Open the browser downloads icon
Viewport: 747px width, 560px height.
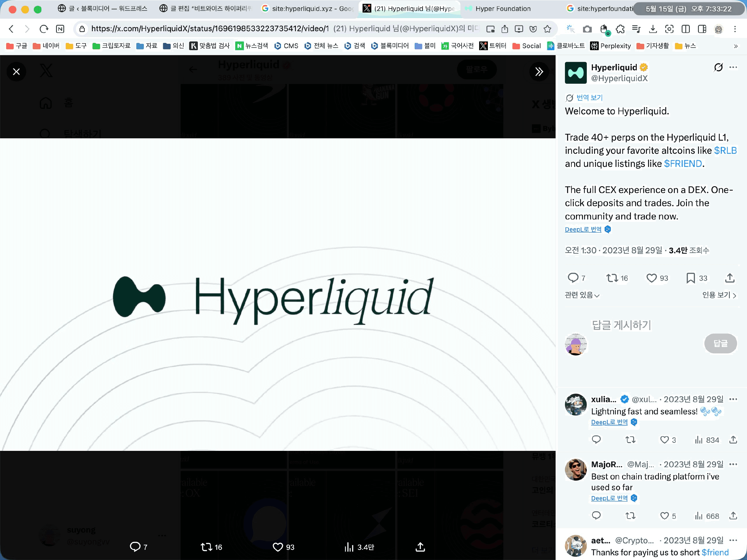tap(653, 29)
